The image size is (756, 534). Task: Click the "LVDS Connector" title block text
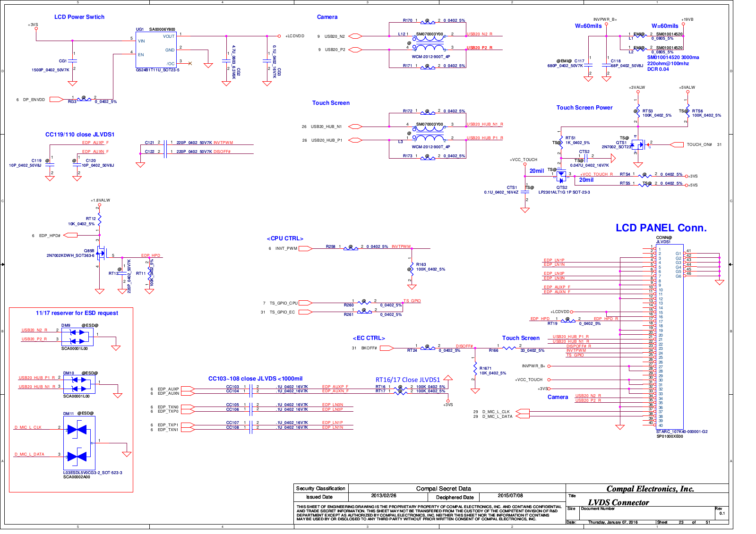click(618, 502)
